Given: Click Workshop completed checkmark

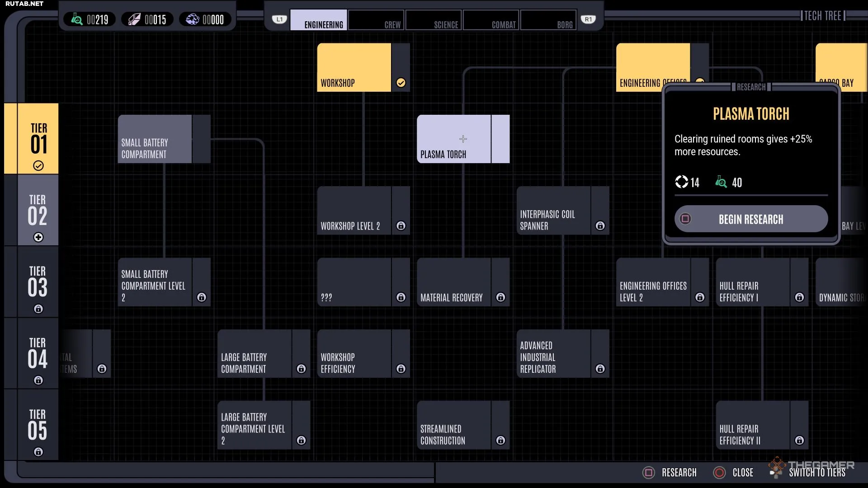Looking at the screenshot, I should (x=401, y=83).
